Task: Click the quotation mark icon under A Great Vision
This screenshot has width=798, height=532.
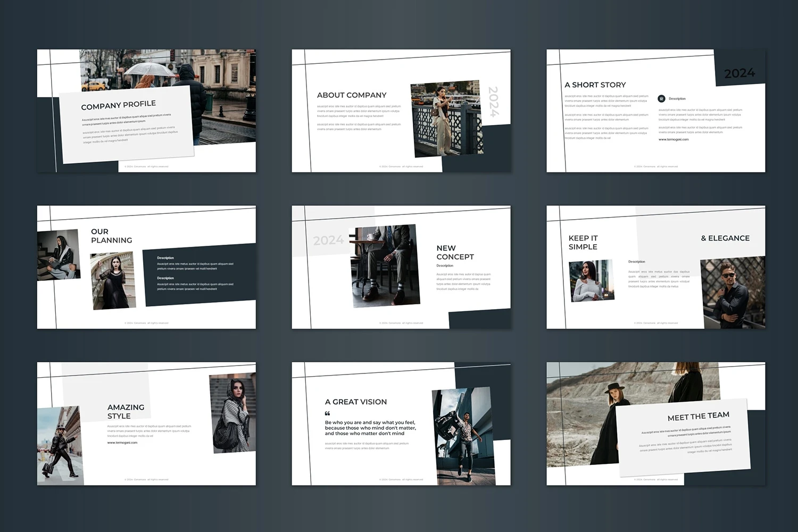Action: 328,413
